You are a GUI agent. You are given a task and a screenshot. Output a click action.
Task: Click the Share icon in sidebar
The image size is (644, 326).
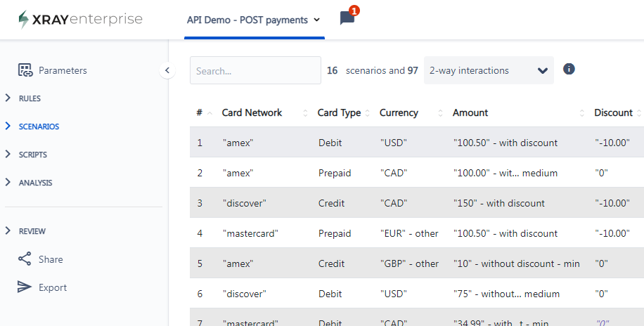(x=25, y=259)
